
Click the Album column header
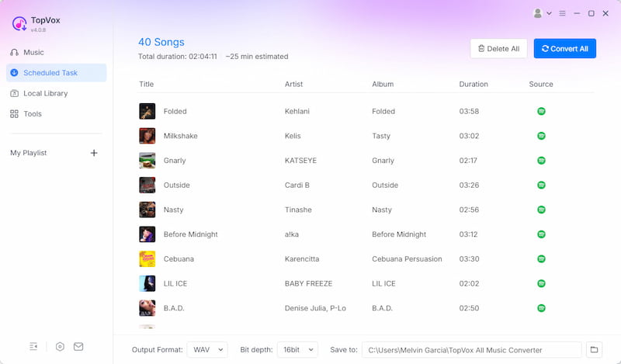[383, 84]
